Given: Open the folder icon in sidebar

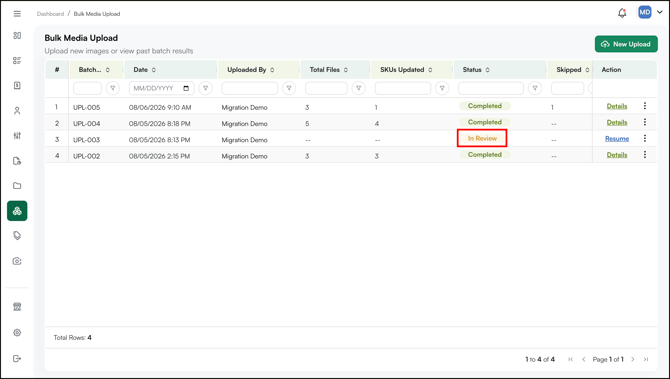Looking at the screenshot, I should (x=17, y=186).
